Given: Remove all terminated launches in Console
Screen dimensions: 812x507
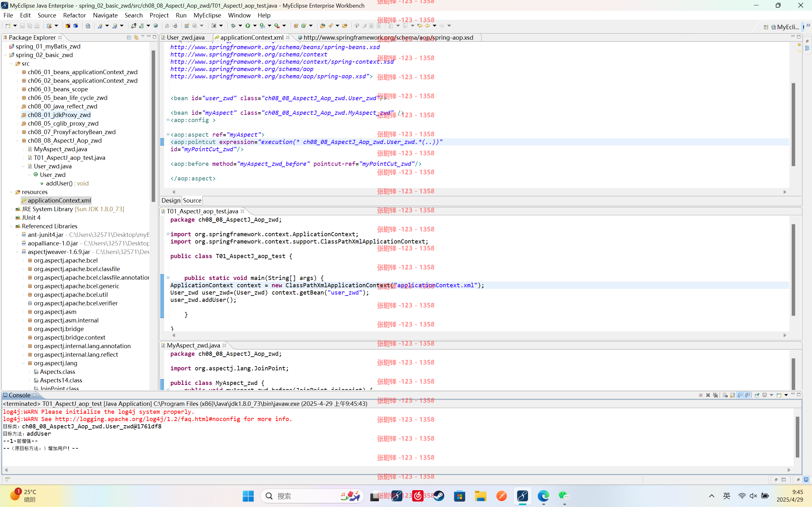Looking at the screenshot, I should [715, 395].
